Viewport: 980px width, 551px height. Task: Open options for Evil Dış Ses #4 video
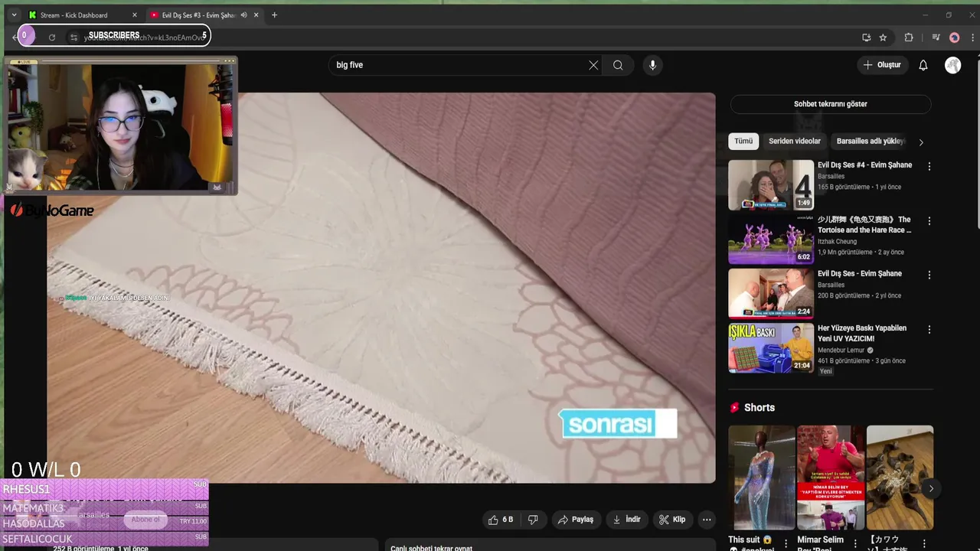(x=929, y=166)
